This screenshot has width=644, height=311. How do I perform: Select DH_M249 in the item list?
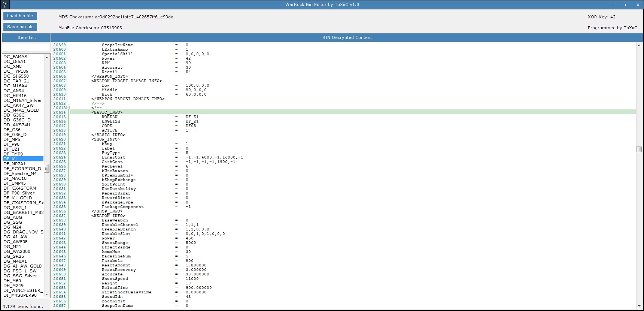pos(13,286)
